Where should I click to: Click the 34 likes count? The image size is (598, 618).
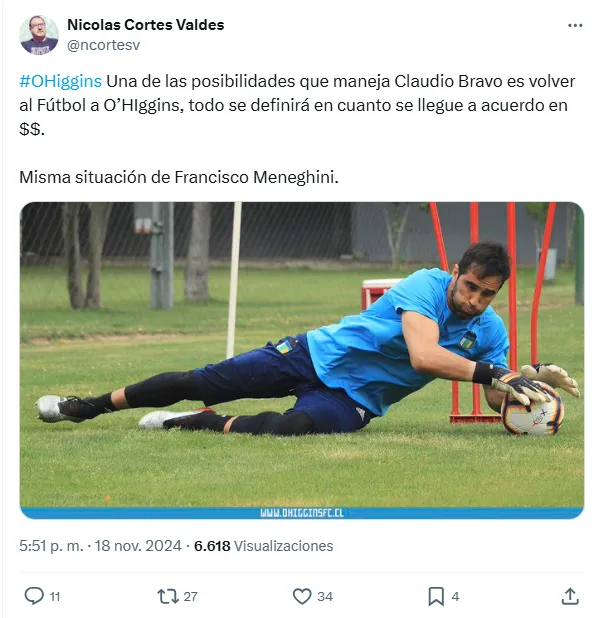click(x=325, y=597)
